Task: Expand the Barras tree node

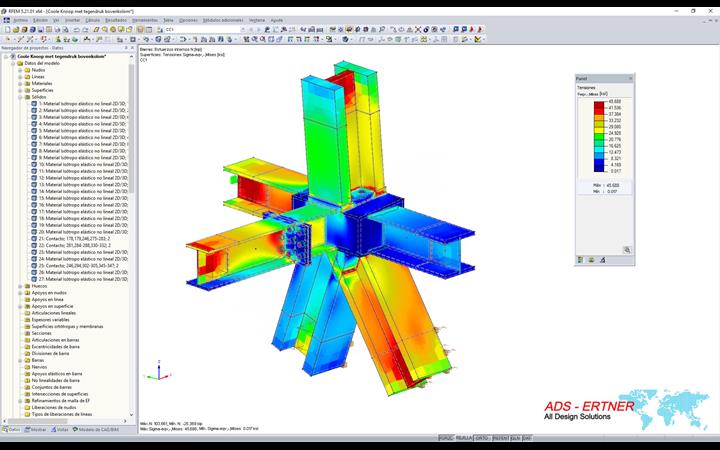Action: (20, 360)
